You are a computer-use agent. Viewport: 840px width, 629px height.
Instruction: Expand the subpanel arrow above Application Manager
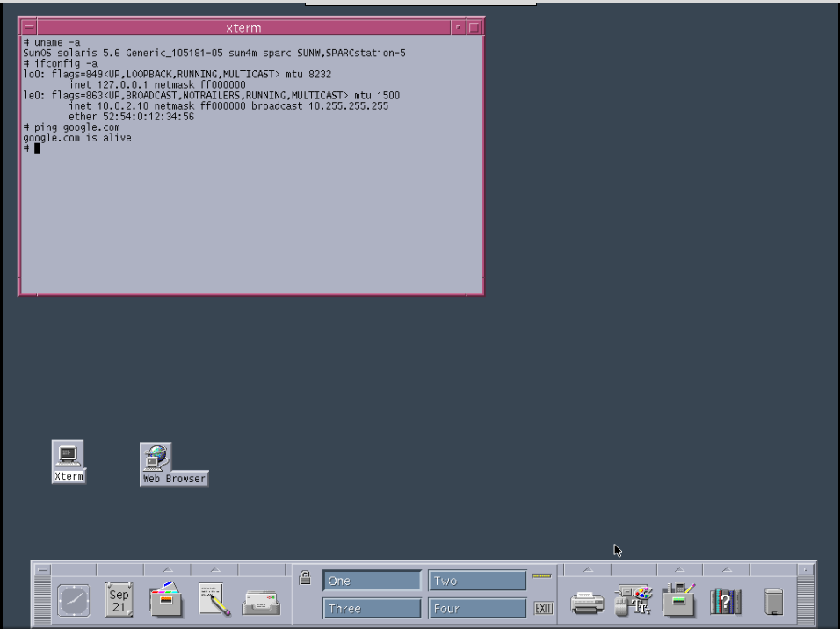pyautogui.click(x=679, y=569)
